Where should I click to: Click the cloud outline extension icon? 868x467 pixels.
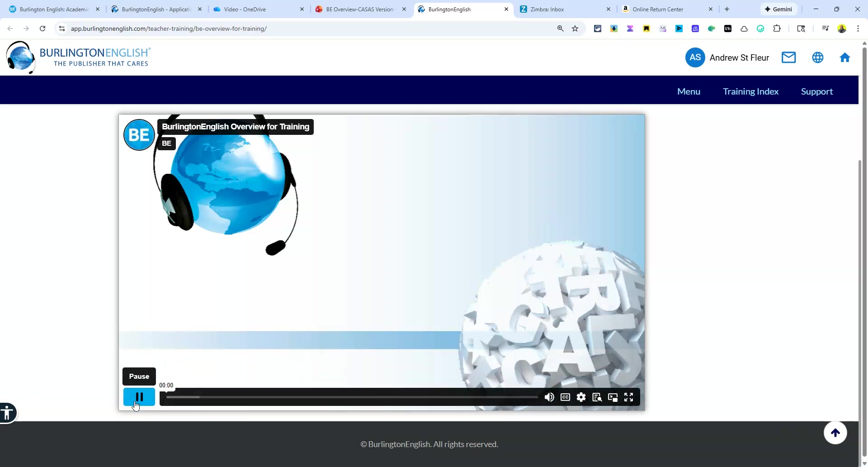pyautogui.click(x=744, y=29)
